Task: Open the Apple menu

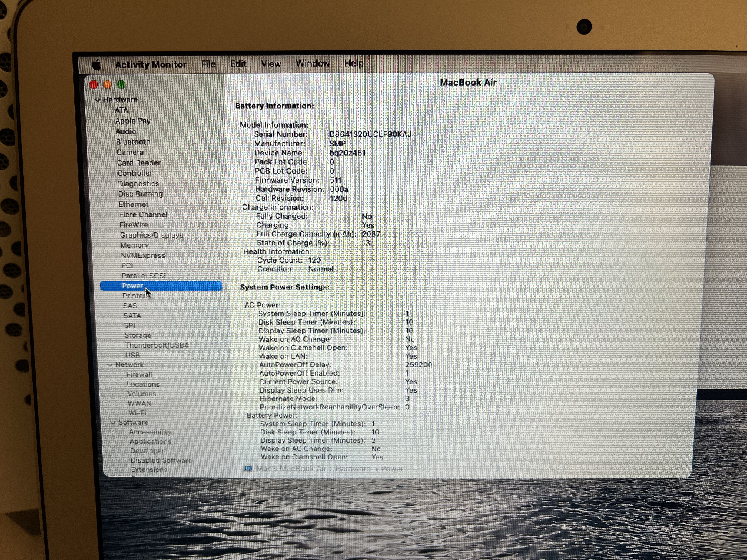Action: pyautogui.click(x=96, y=64)
